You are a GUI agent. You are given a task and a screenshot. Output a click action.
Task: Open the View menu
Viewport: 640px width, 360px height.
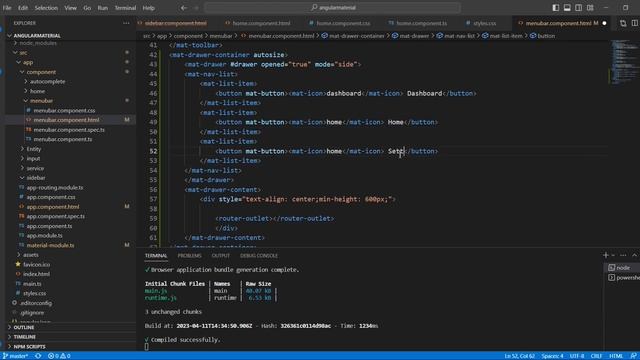70,8
